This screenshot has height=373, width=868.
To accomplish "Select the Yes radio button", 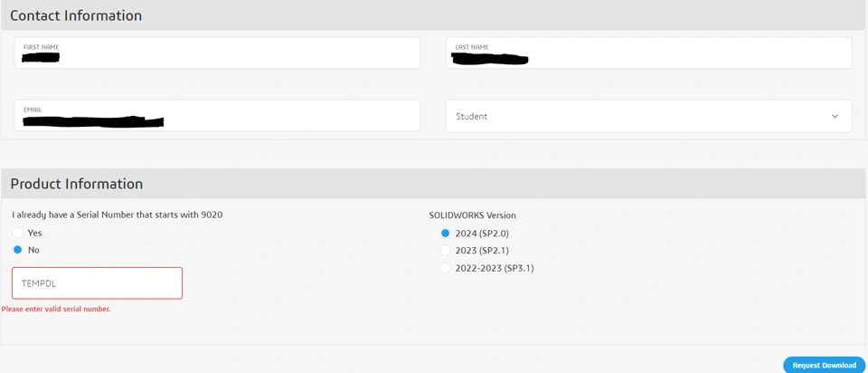I will (18, 233).
